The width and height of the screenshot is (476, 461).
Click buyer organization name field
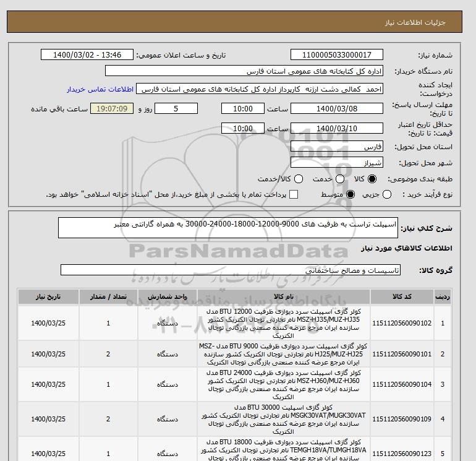244,71
